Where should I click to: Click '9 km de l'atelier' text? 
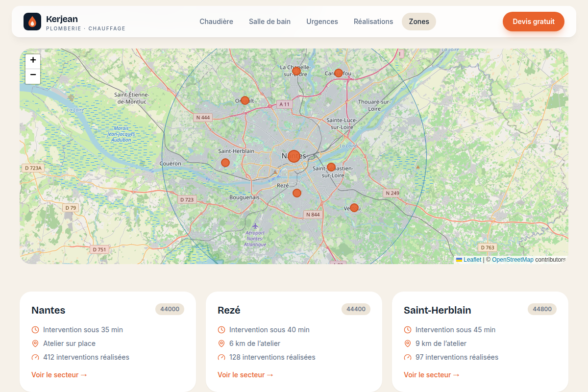pyautogui.click(x=441, y=343)
